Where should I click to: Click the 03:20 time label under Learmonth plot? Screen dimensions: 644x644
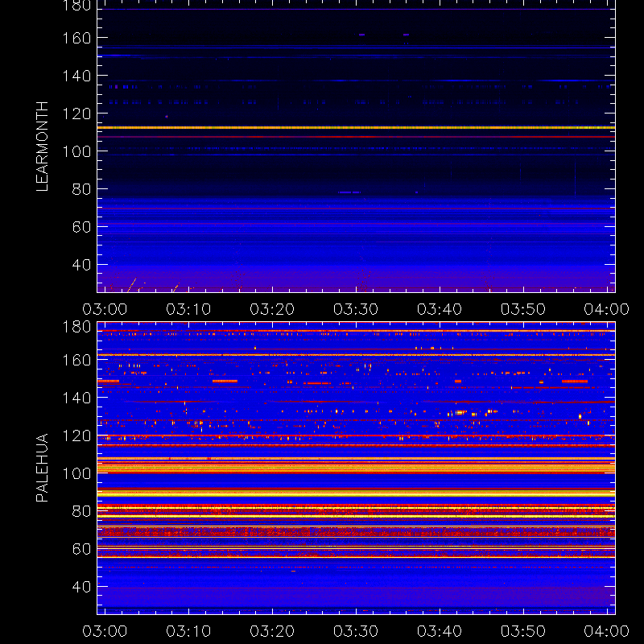point(272,309)
